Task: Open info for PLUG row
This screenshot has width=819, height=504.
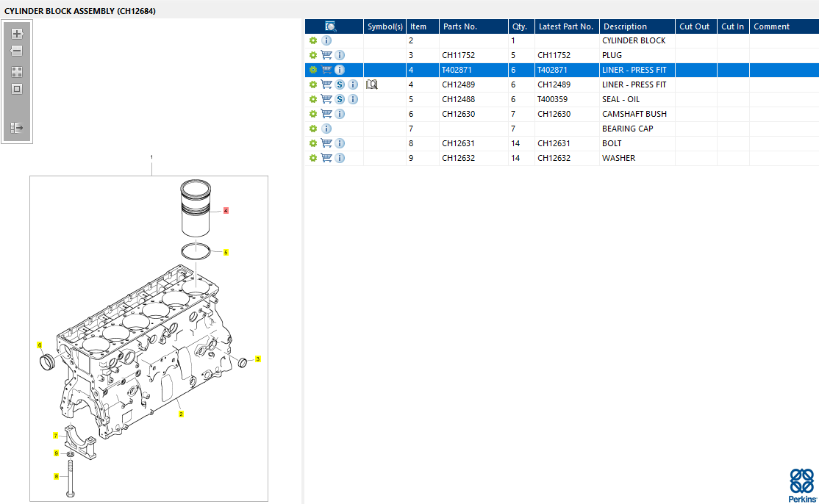Action: [x=340, y=55]
